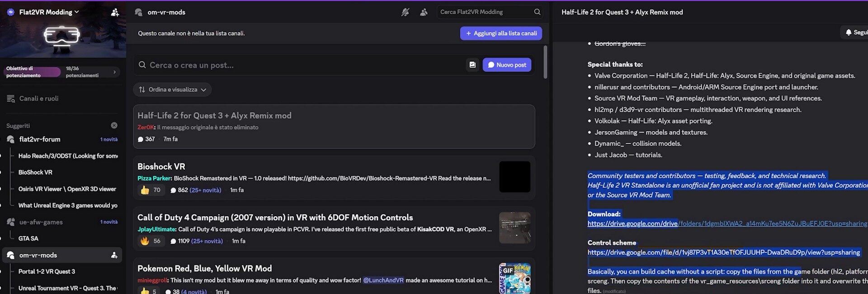Viewport: 868px width, 294px height.
Task: Click the Bioshock VR post thumbnail
Action: click(x=514, y=177)
